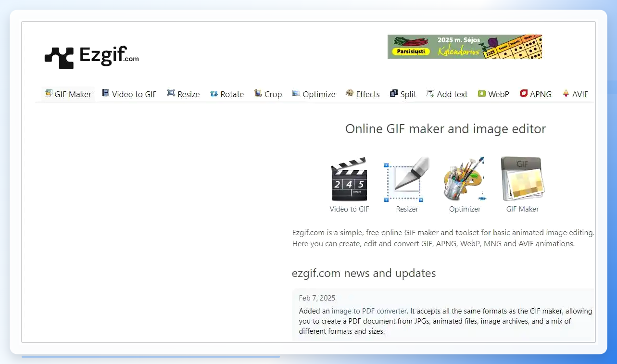
Task: Click the Ezgif puzzle-piece logo icon
Action: 59,58
